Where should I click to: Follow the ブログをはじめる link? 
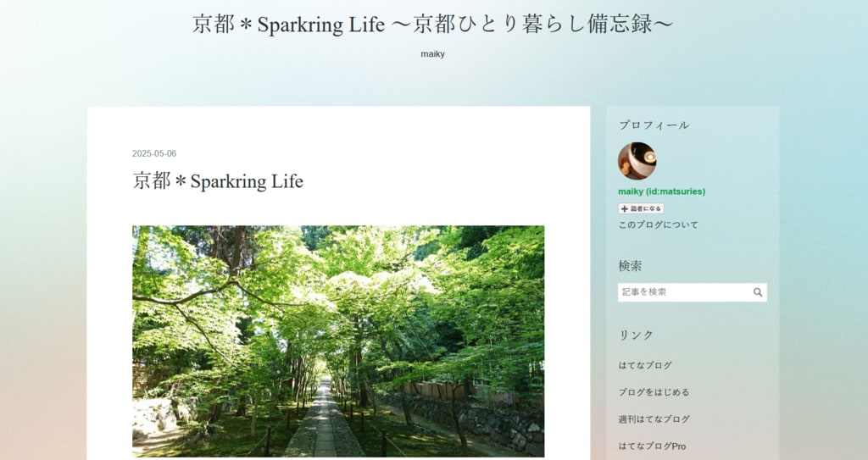654,392
